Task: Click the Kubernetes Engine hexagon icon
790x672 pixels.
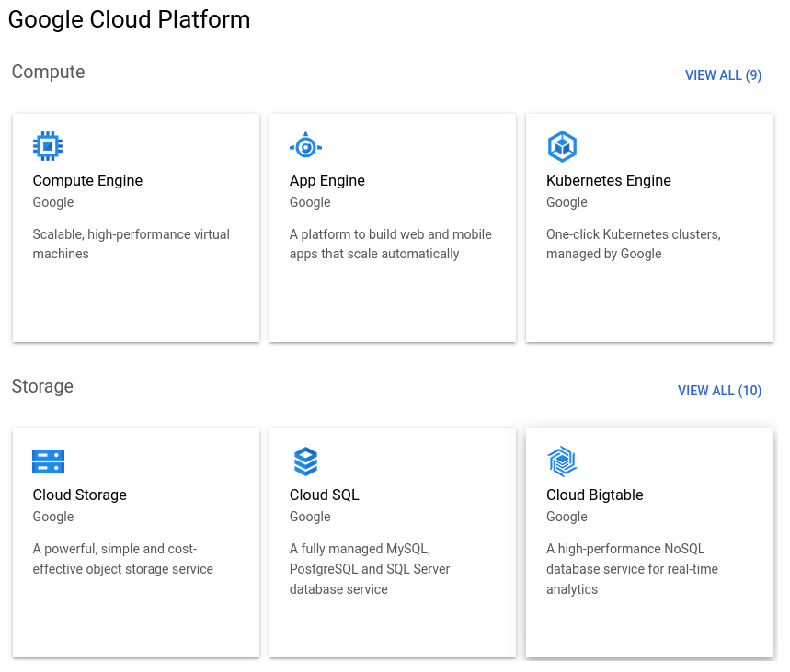Action: click(562, 146)
